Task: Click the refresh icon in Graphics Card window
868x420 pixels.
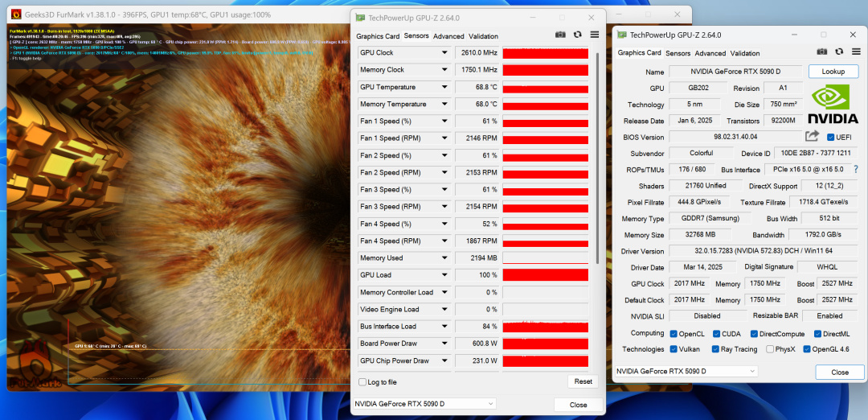Action: click(839, 51)
